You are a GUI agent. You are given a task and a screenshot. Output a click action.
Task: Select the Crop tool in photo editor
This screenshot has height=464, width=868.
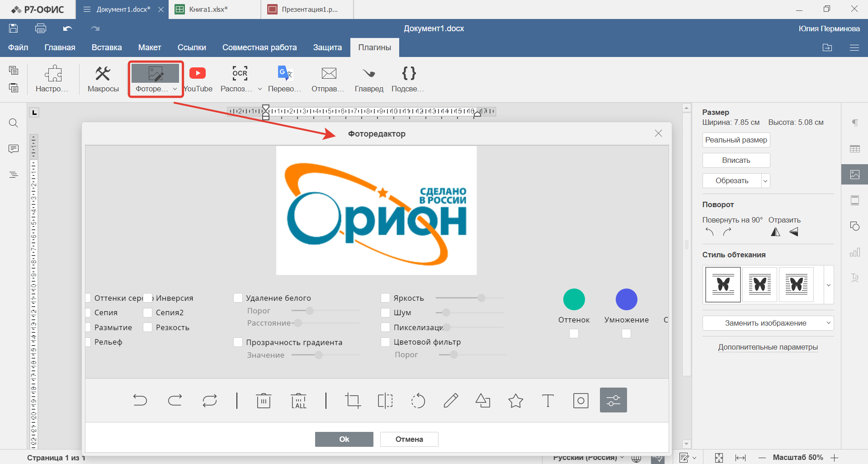tap(353, 400)
